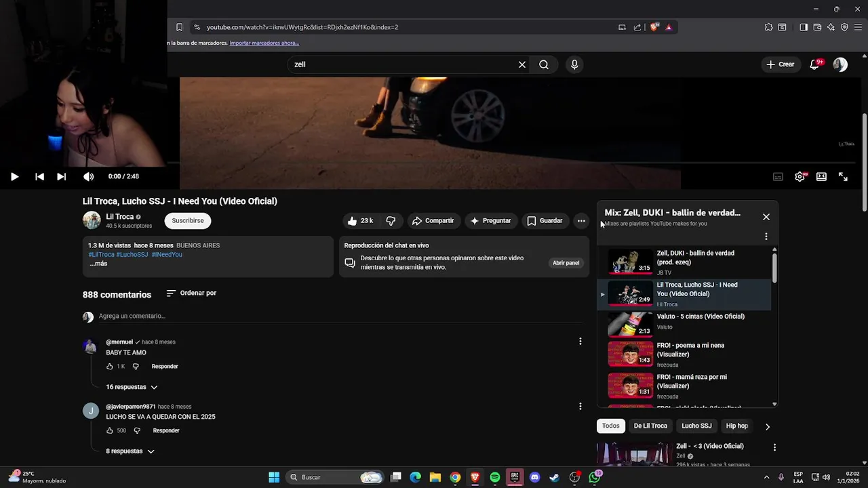The height and width of the screenshot is (488, 868).
Task: Play FRO! - poema a mi nena
Action: (684, 354)
